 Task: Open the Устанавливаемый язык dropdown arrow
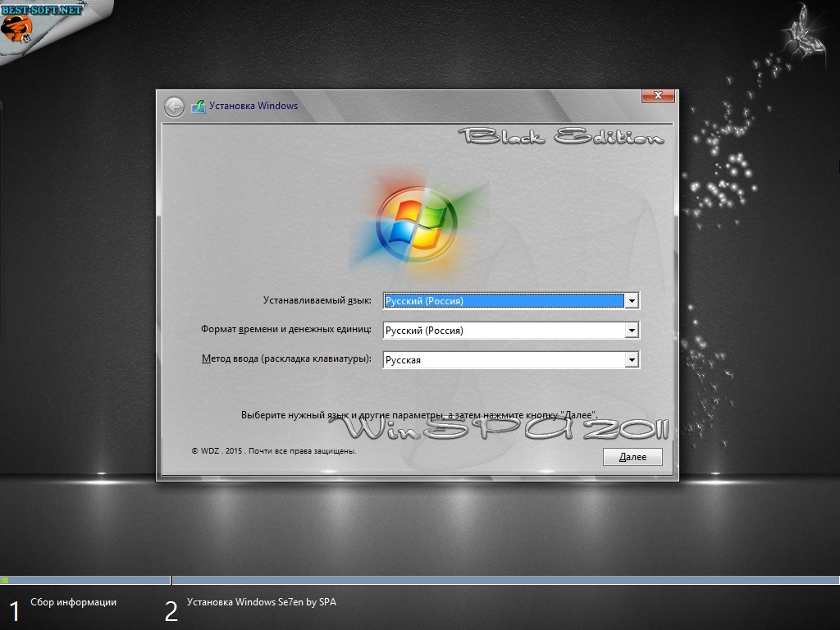[x=632, y=301]
